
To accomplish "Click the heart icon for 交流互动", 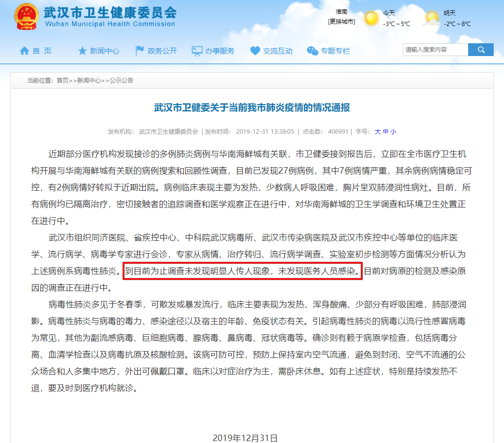I will 255,51.
